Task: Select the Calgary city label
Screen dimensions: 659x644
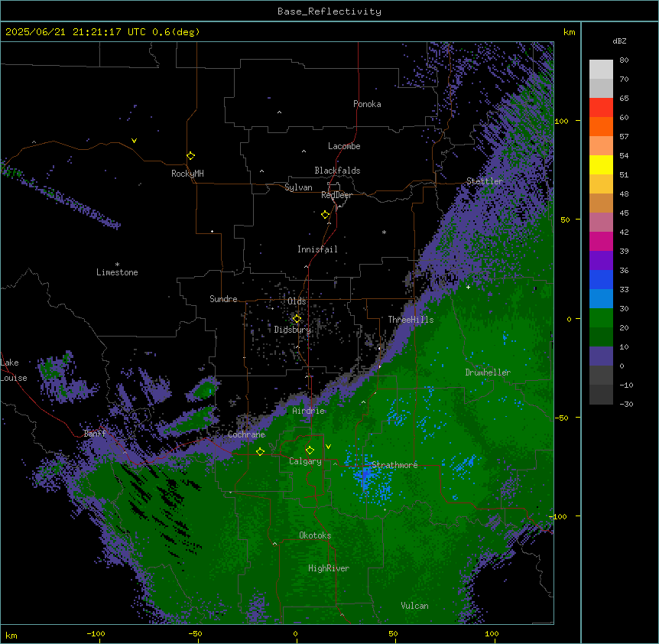Action: coord(305,461)
